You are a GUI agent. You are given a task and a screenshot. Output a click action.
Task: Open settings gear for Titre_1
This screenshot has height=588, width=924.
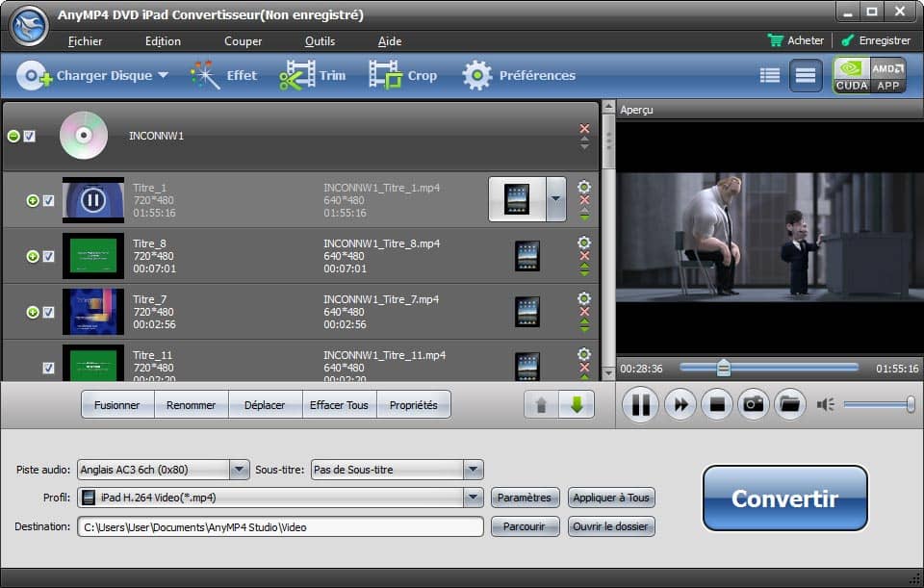click(584, 187)
